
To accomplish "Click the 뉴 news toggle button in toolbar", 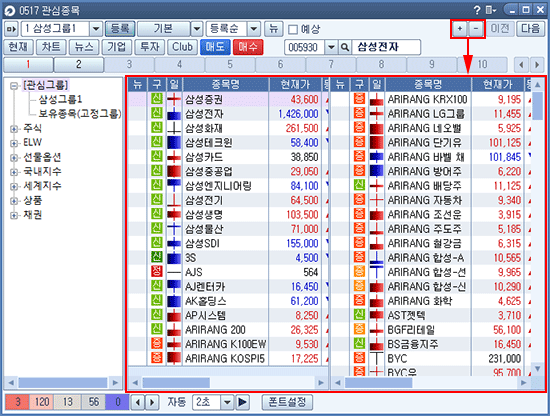I will (x=274, y=29).
